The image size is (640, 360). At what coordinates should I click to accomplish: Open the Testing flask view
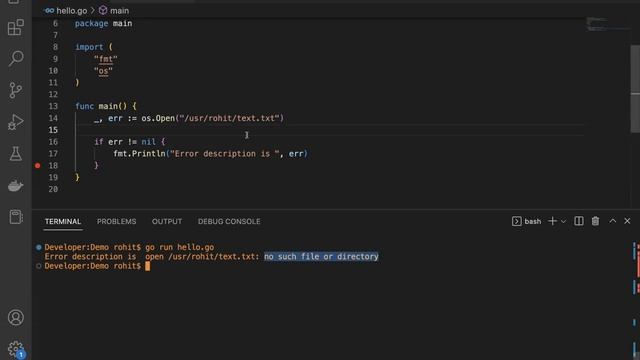click(x=16, y=154)
